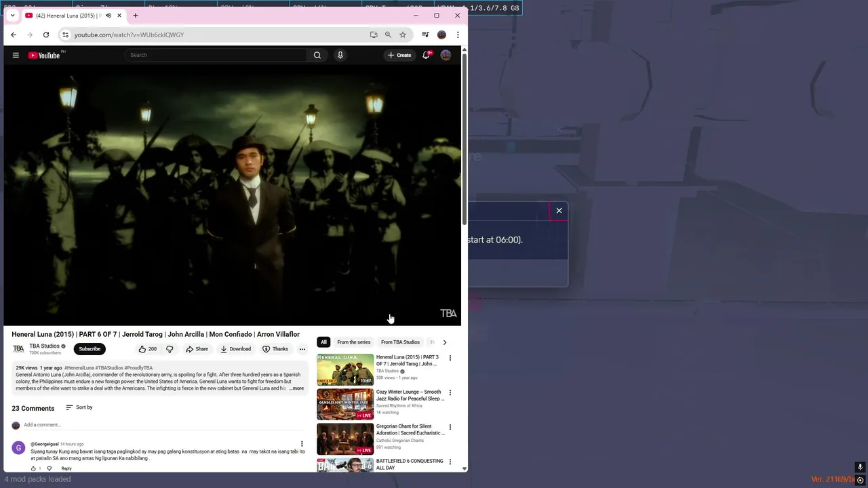This screenshot has width=868, height=488.
Task: Click the page vertical scrollbar
Action: click(465, 139)
